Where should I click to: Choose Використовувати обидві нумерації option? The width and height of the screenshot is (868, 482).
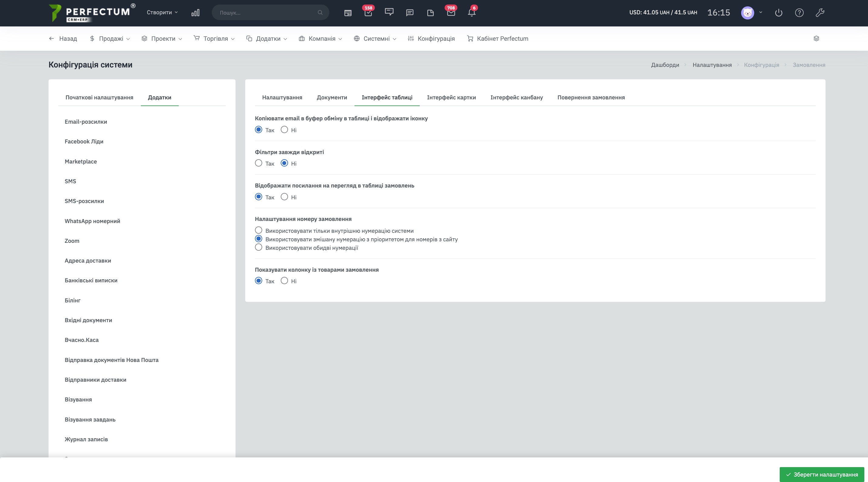[x=259, y=248]
